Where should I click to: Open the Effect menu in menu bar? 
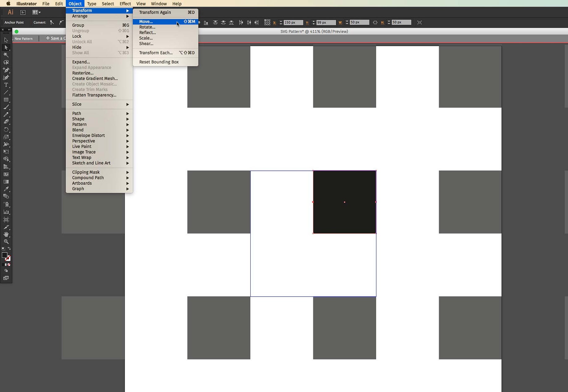coord(125,4)
